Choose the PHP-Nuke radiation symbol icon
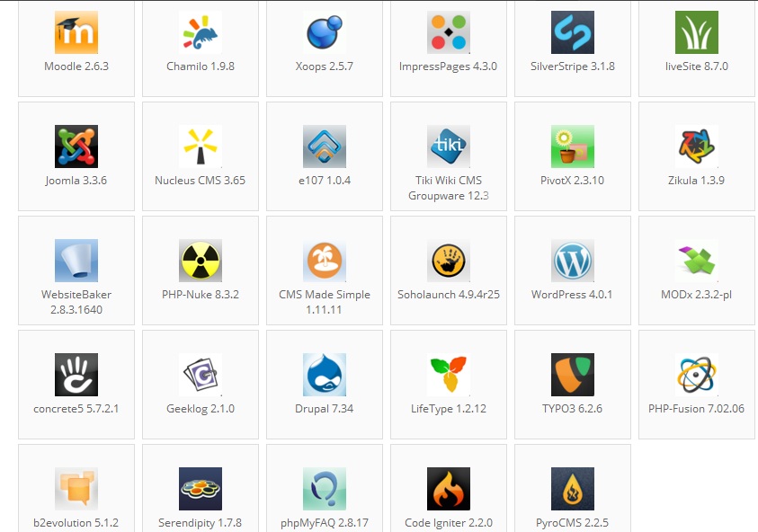This screenshot has height=532, width=758. 201,261
